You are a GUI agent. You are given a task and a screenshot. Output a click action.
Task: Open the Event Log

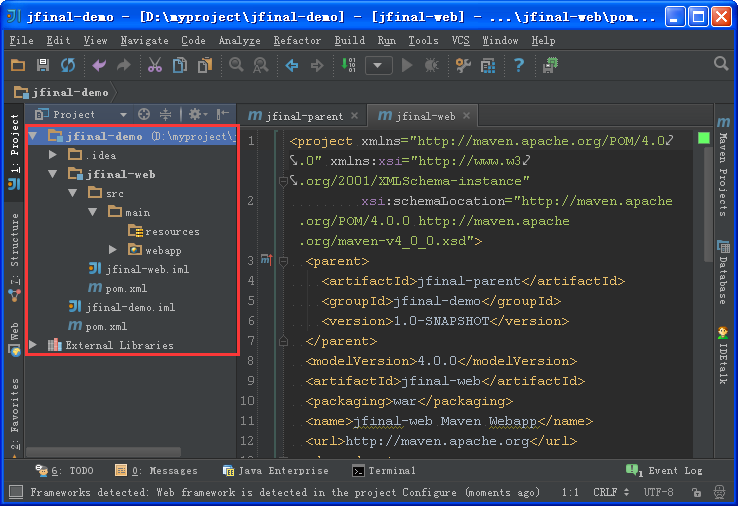pos(664,470)
